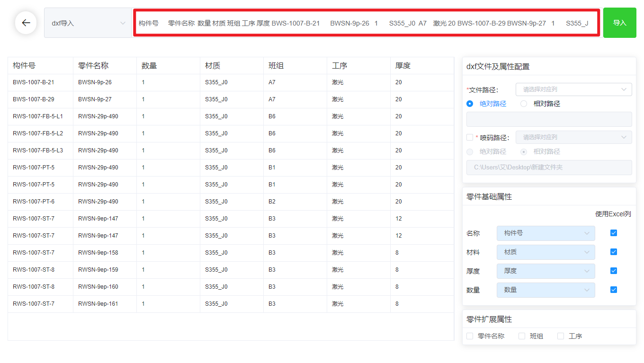
Task: Click the 零件基础属性 panel title
Action: tap(489, 197)
